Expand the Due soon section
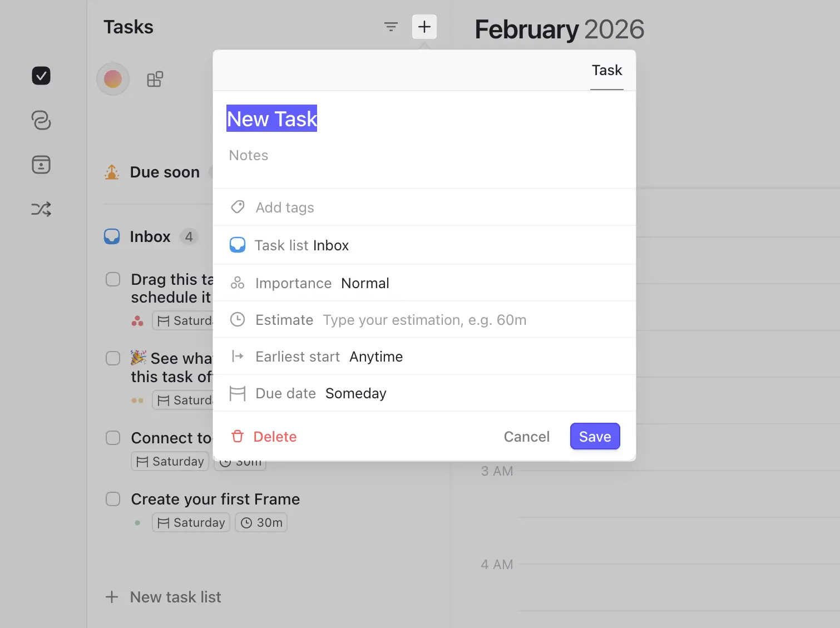 coord(164,172)
